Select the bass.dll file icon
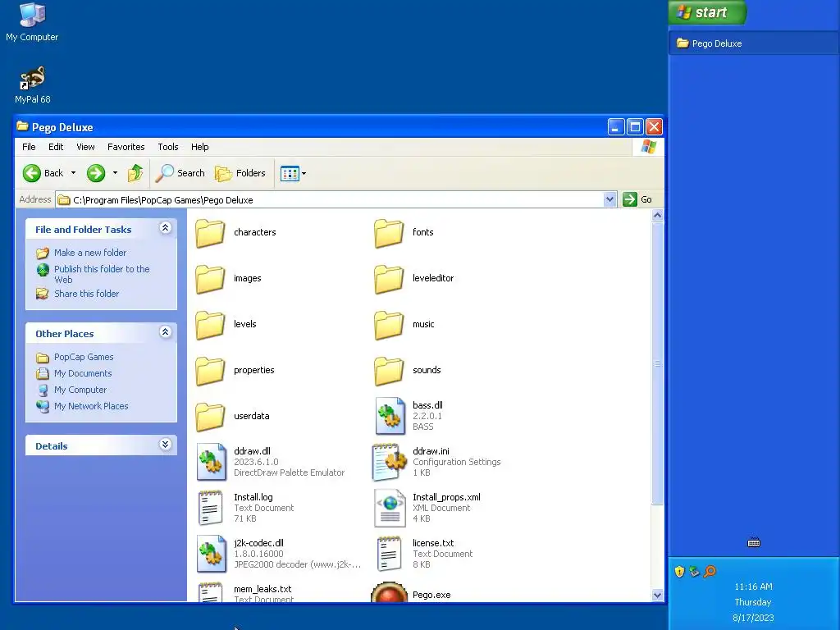Image resolution: width=840 pixels, height=630 pixels. pos(390,416)
